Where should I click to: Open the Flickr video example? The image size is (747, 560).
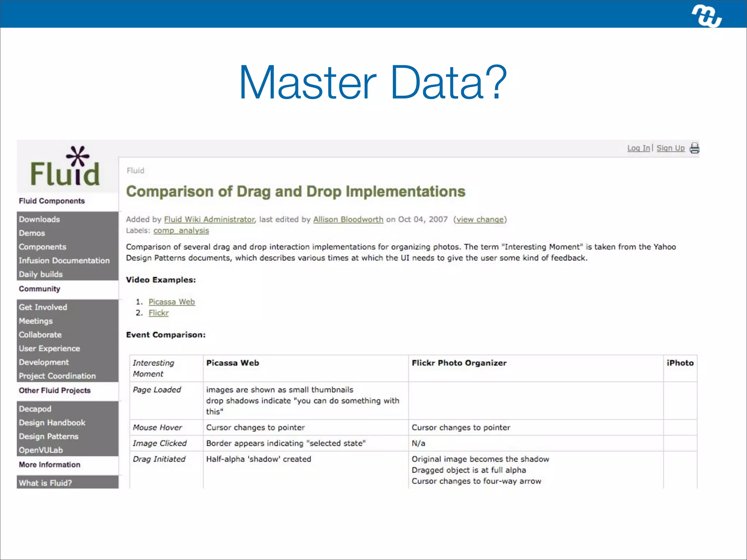(x=158, y=313)
